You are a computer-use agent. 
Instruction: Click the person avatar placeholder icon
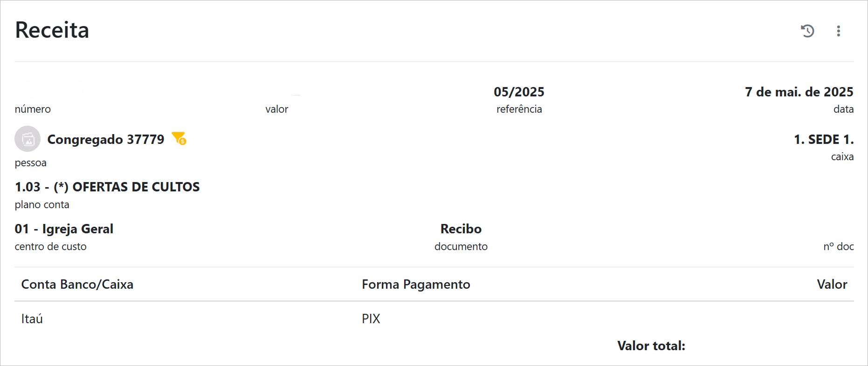click(28, 139)
